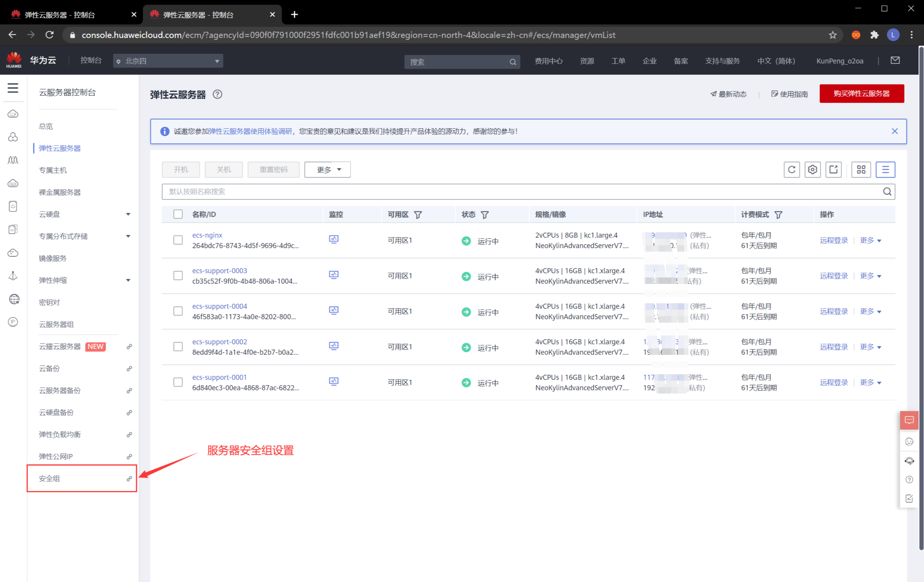Filter the 计费模式 column

778,215
